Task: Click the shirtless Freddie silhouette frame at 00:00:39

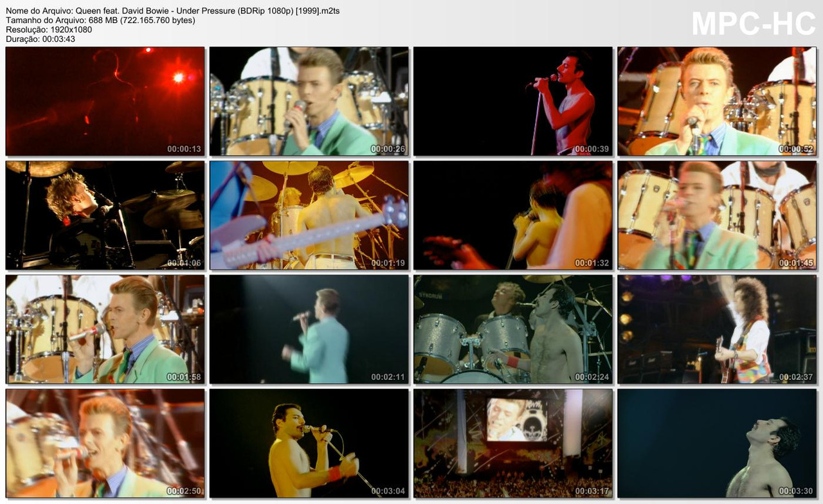Action: (513, 100)
